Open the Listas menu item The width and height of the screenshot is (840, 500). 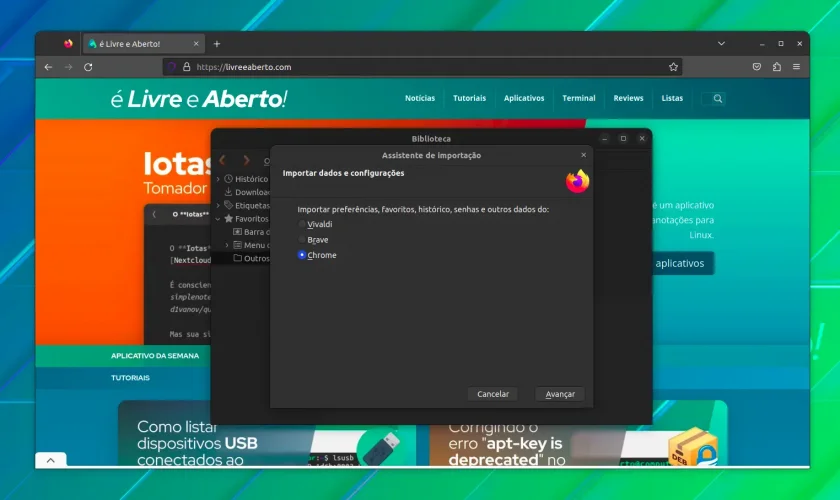pos(672,98)
